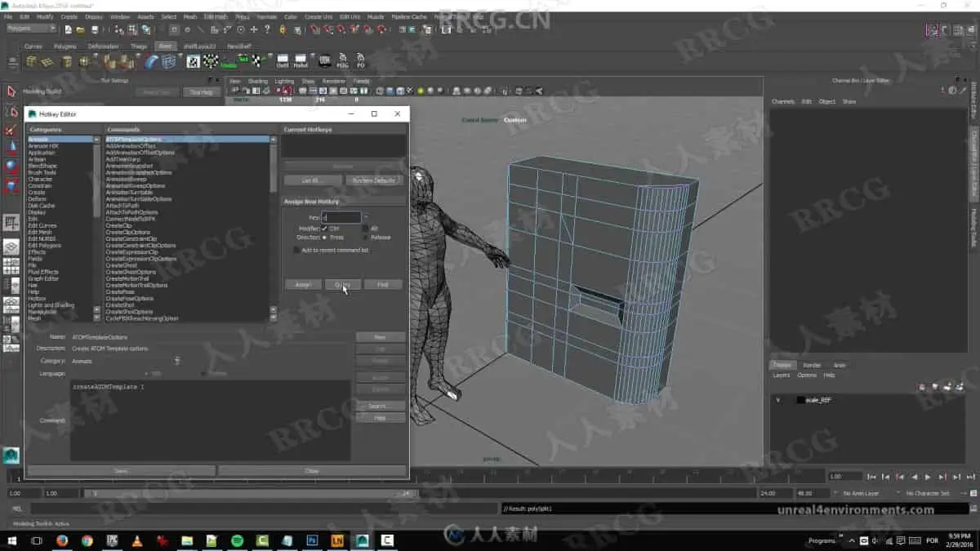The width and height of the screenshot is (980, 551).
Task: Open Photoshop from the Windows taskbar
Action: [x=311, y=540]
